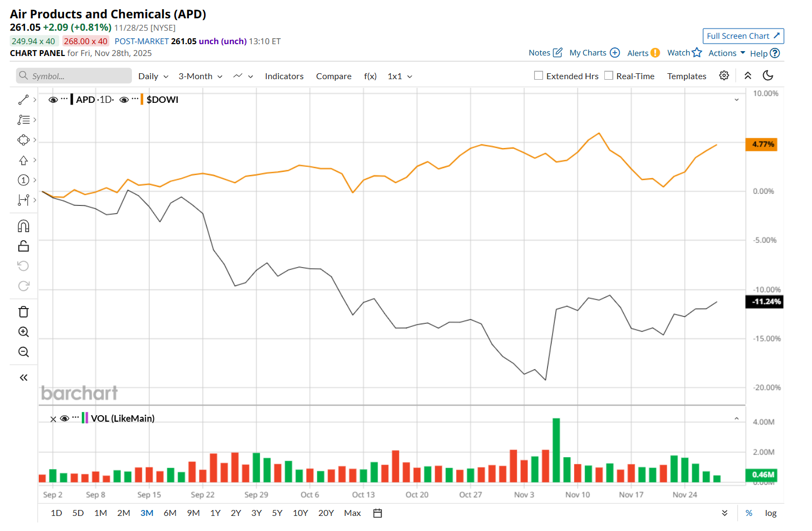Select the trend line drawing tool
The height and width of the screenshot is (531, 812).
[x=23, y=100]
